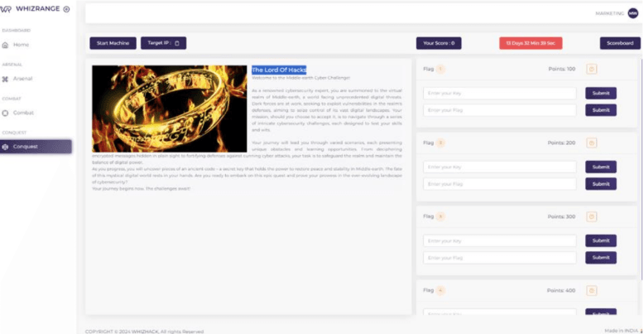The width and height of the screenshot is (644, 334).
Task: Click the Your Score button
Action: [439, 43]
